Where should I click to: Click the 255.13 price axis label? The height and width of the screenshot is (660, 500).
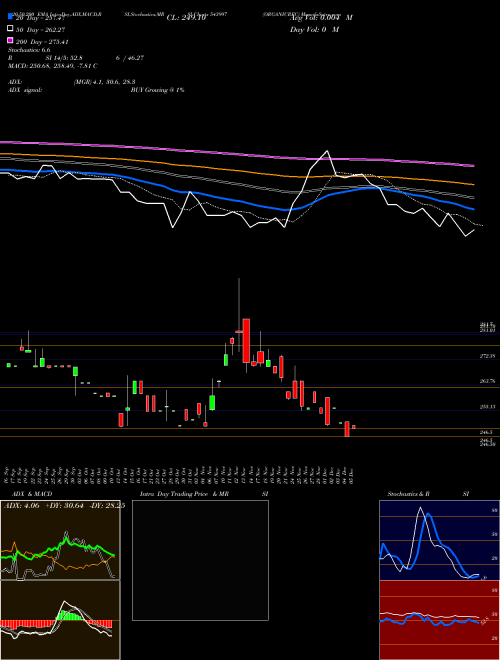coord(488,406)
